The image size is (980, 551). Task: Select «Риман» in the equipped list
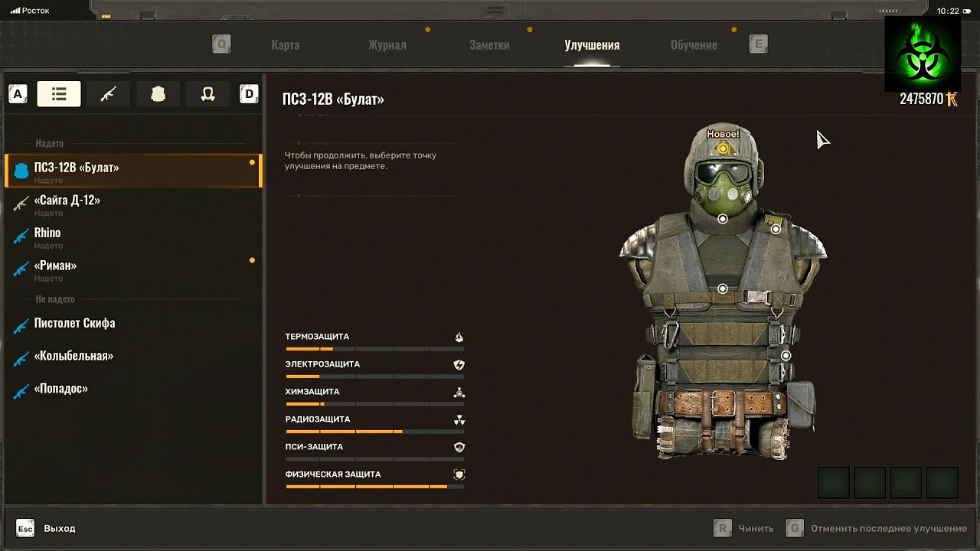pyautogui.click(x=133, y=269)
